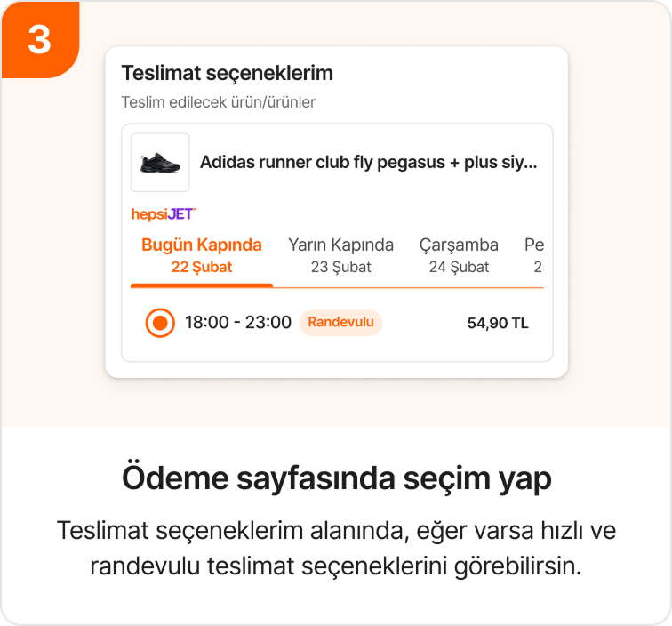Image resolution: width=672 pixels, height=626 pixels.
Task: Click the Teslim edilecek ürün/ürünler label
Action: pos(218,102)
